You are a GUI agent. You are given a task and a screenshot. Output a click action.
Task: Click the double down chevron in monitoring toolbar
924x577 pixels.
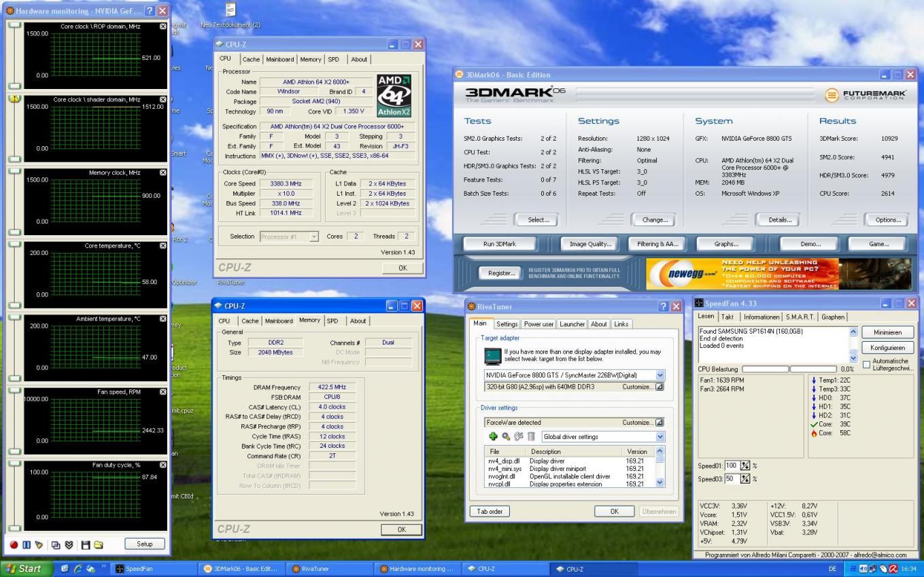pyautogui.click(x=68, y=544)
